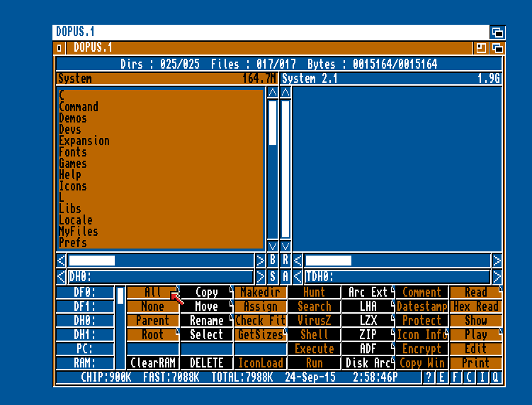Image resolution: width=532 pixels, height=405 pixels.
Task: Click the E icon in status bar
Action: pyautogui.click(x=442, y=377)
